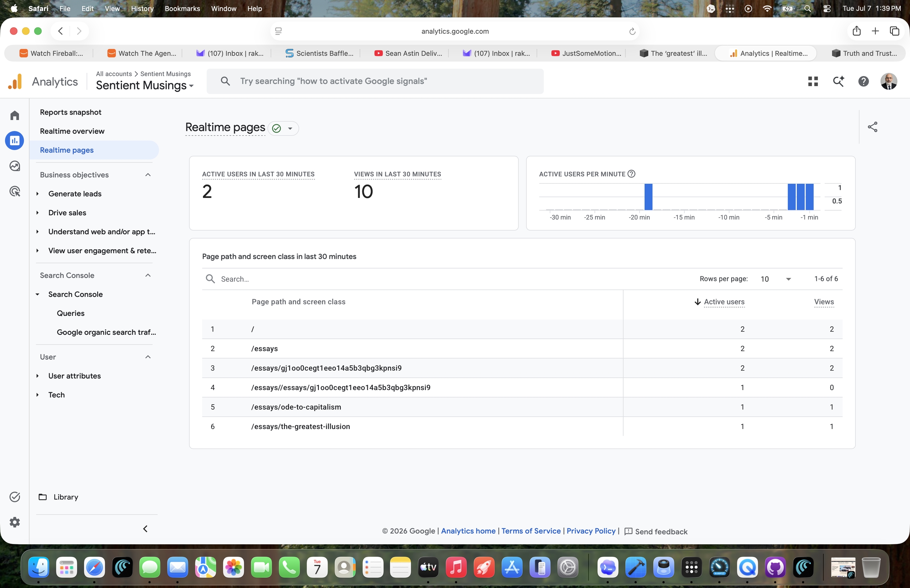Click the bar near -20 min in chart
This screenshot has width=910, height=588.
click(x=648, y=197)
